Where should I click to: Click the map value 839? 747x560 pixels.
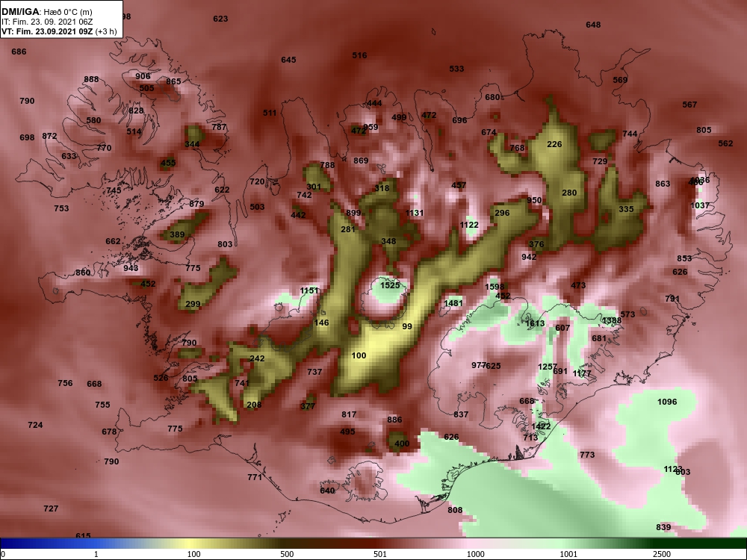tap(663, 527)
